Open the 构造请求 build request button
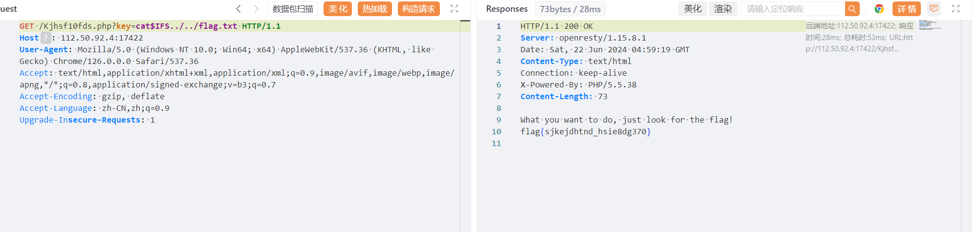 419,9
